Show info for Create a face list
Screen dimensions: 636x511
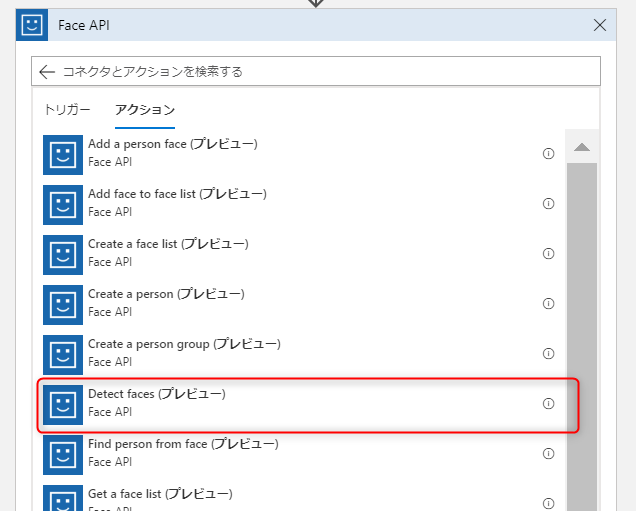(548, 253)
